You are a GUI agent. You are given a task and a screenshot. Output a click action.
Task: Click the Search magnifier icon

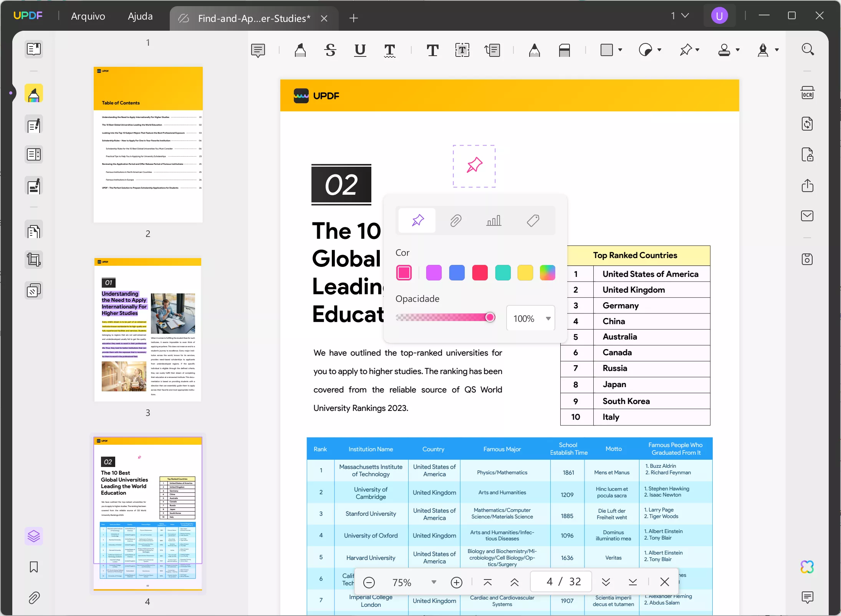pos(807,49)
